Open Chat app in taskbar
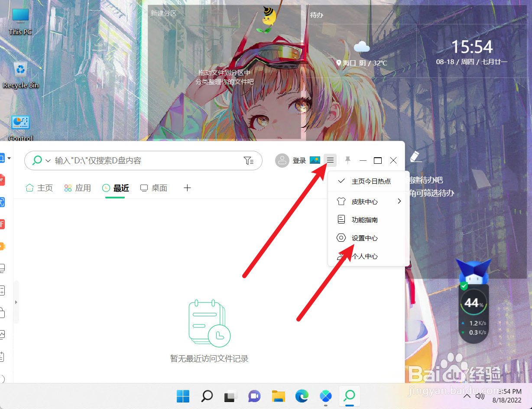This screenshot has width=532, height=409. point(254,396)
